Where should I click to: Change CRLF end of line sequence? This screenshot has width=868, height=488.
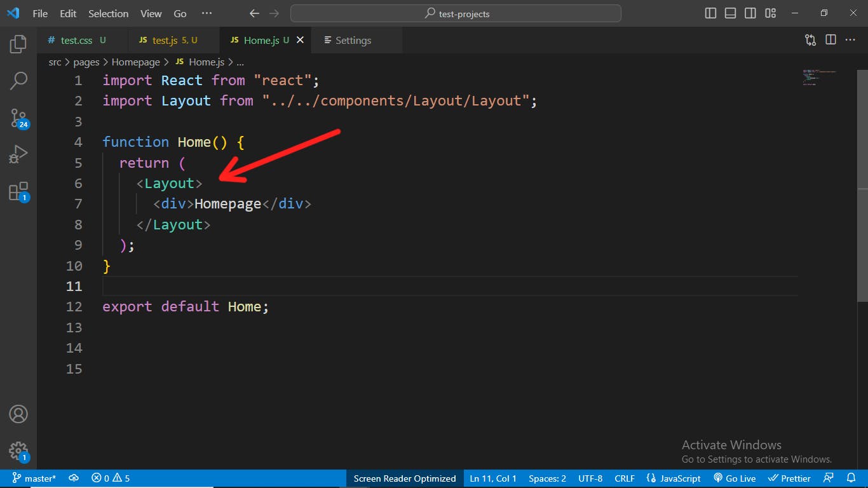click(x=625, y=478)
